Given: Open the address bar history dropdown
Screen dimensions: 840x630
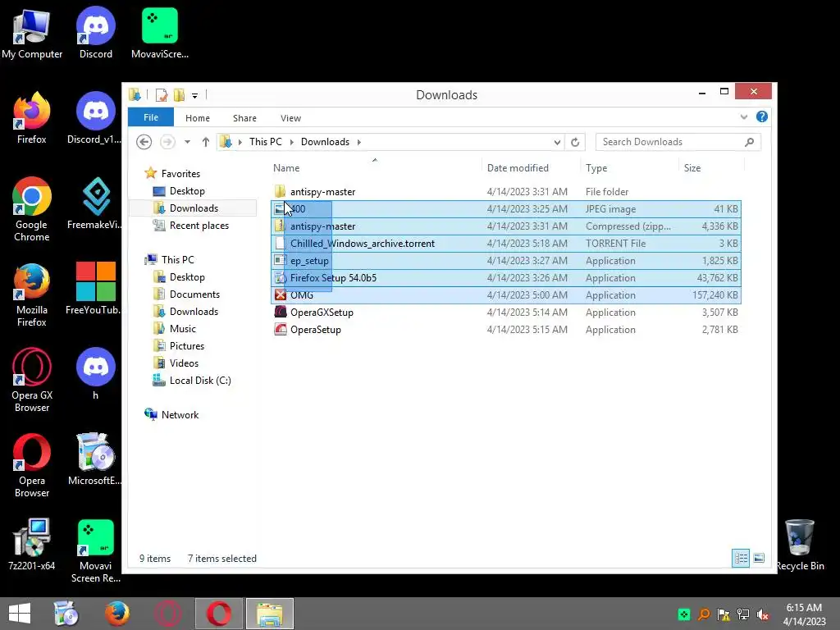Looking at the screenshot, I should [557, 142].
